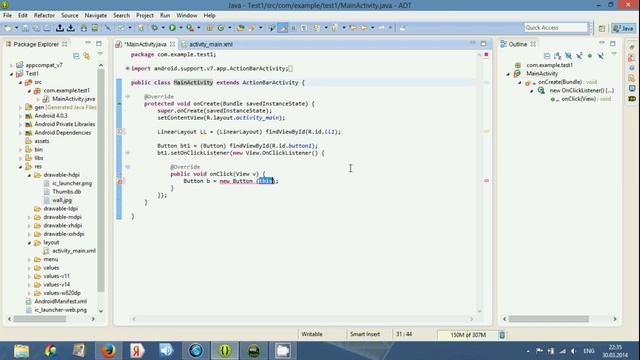The image size is (640, 360).
Task: Open the File menu
Action: [7, 16]
